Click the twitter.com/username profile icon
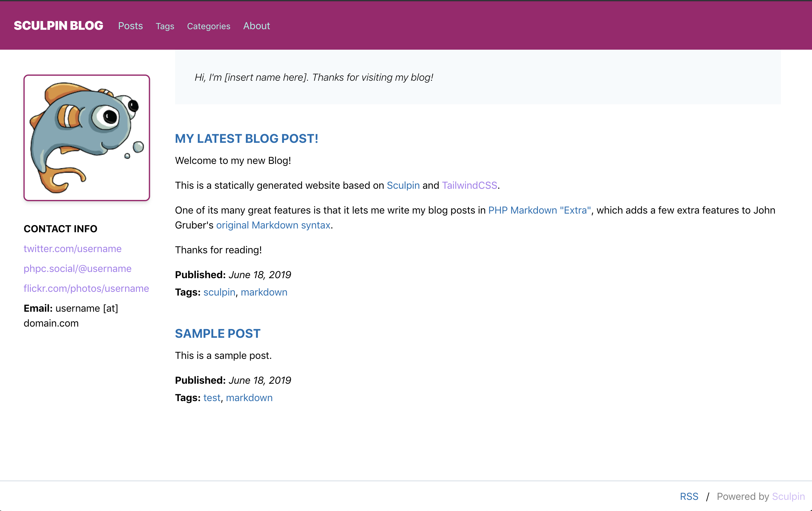This screenshot has width=812, height=511. [72, 248]
